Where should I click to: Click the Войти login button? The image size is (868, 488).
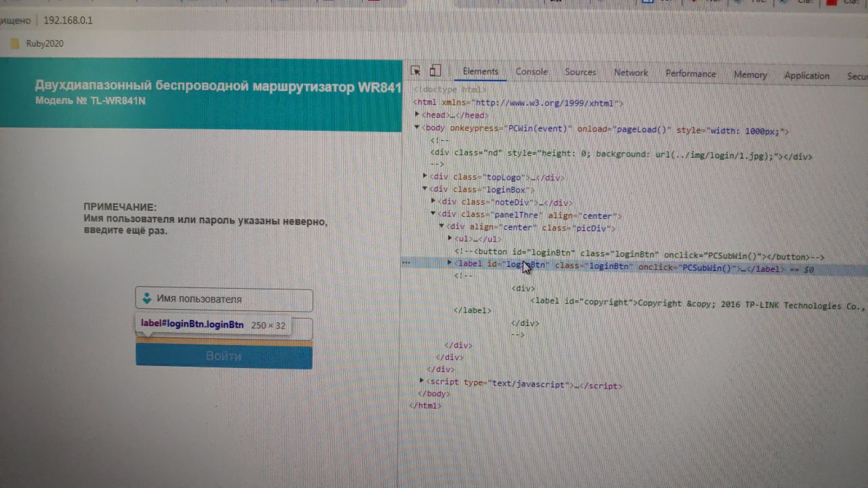tap(224, 357)
